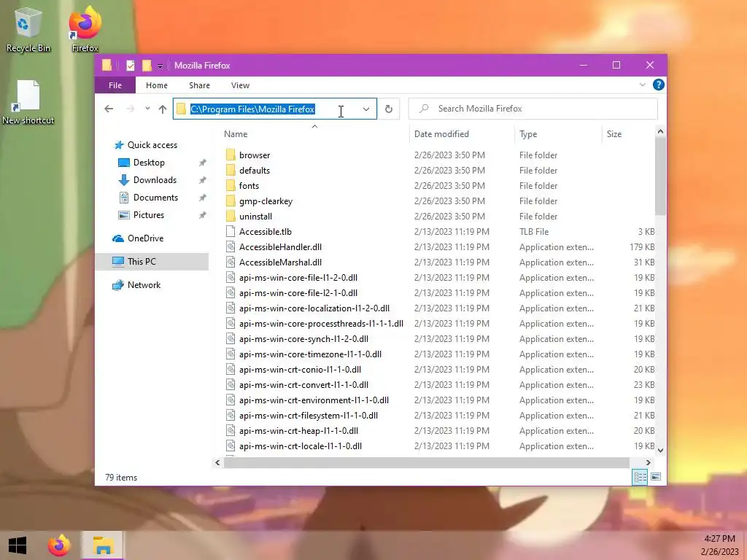Launch Firefox from the taskbar

(59, 545)
